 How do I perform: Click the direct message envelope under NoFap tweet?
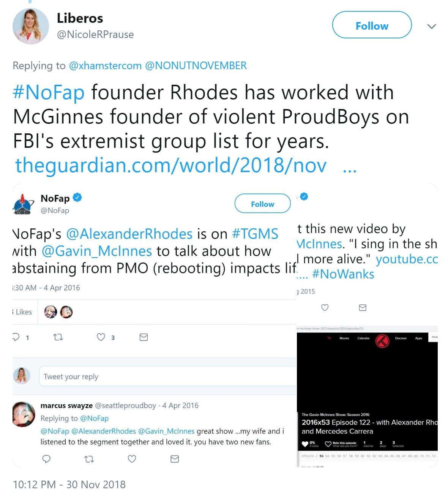[x=144, y=337]
